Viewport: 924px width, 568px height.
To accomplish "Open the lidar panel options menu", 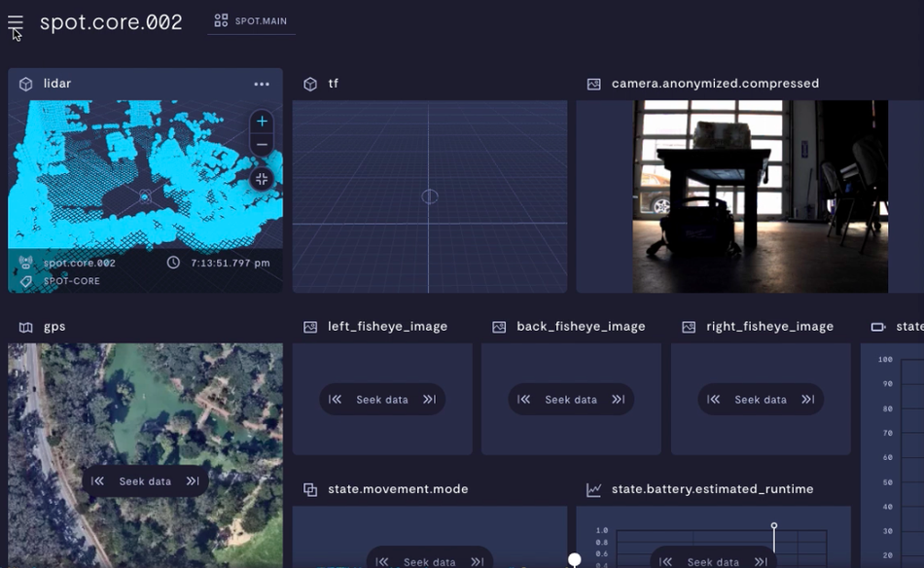I will (x=262, y=85).
